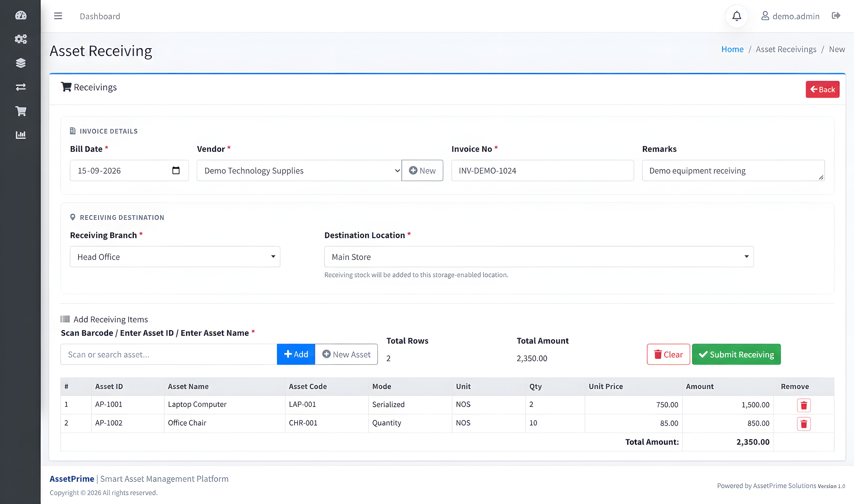Click the demo.admin user name
This screenshot has height=504, width=854.
796,16
